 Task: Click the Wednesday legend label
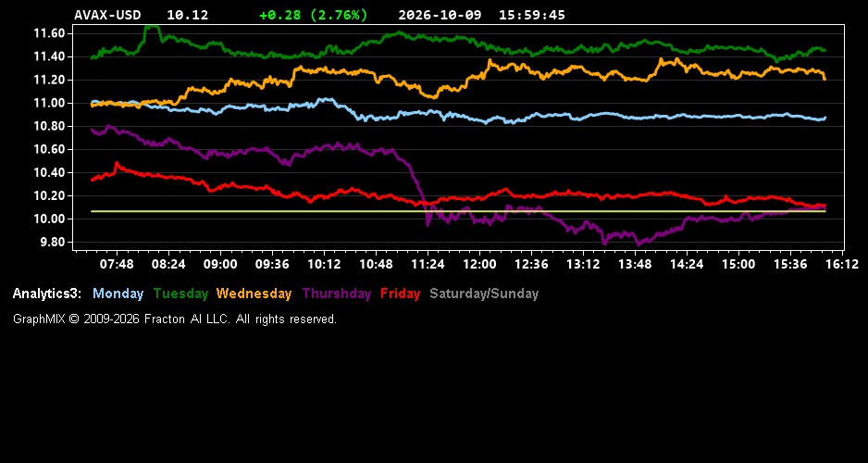pos(254,294)
